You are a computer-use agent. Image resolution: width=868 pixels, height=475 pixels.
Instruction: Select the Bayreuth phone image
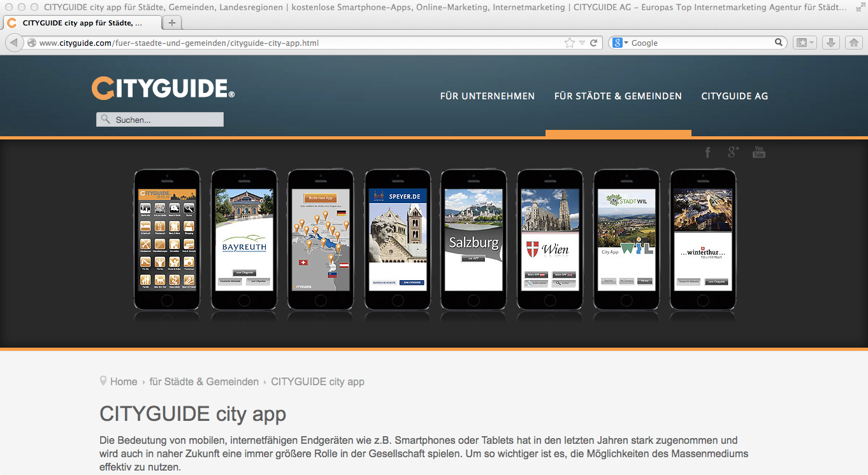[x=244, y=239]
